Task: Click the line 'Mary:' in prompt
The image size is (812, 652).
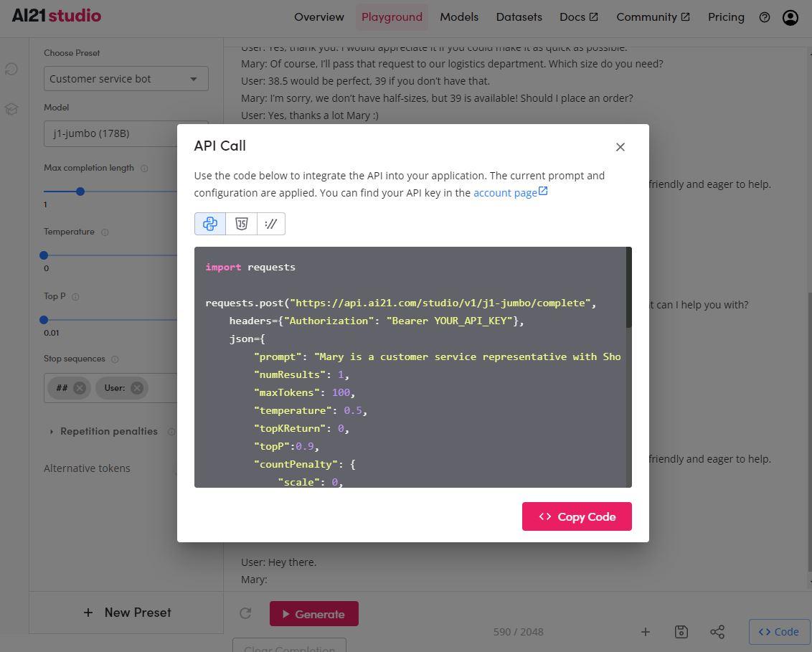Action: 254,580
